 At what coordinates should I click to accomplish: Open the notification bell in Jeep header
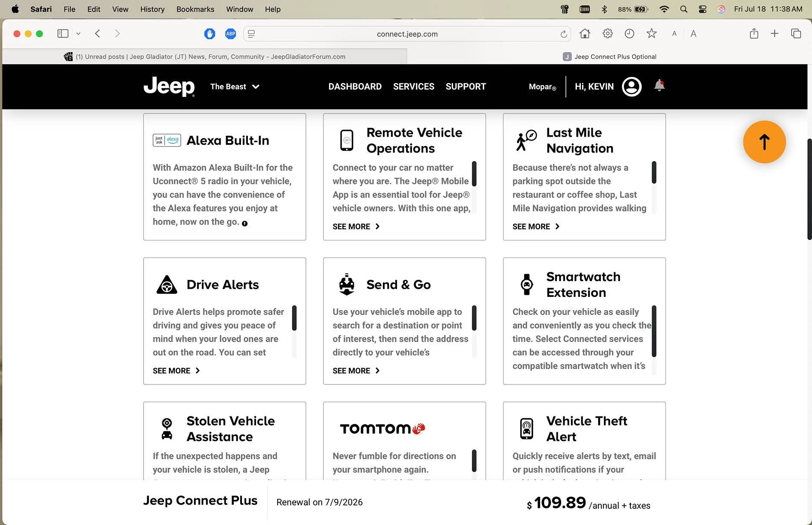(x=659, y=86)
